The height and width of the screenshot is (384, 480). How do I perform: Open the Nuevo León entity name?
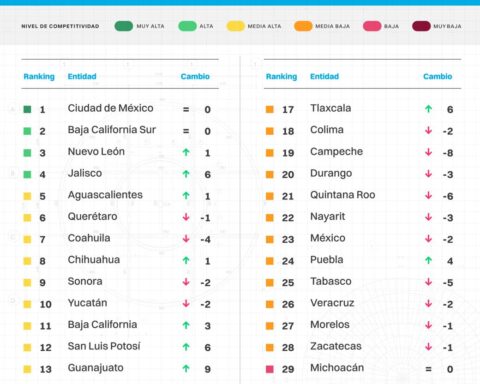(x=96, y=152)
